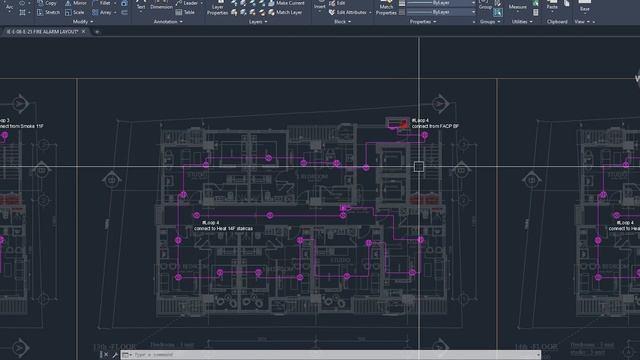Select 'connect to Heat 14F staircas' label text
The width and height of the screenshot is (640, 360).
(223, 229)
